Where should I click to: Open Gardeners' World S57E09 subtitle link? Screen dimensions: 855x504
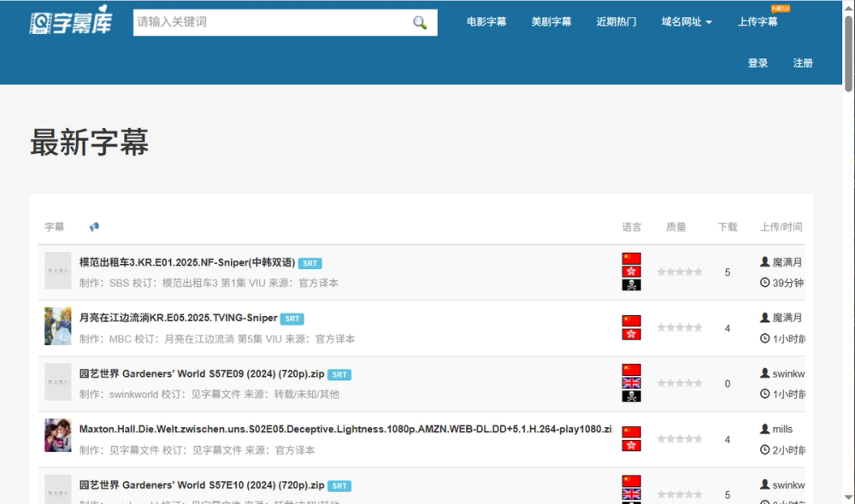[x=202, y=374]
